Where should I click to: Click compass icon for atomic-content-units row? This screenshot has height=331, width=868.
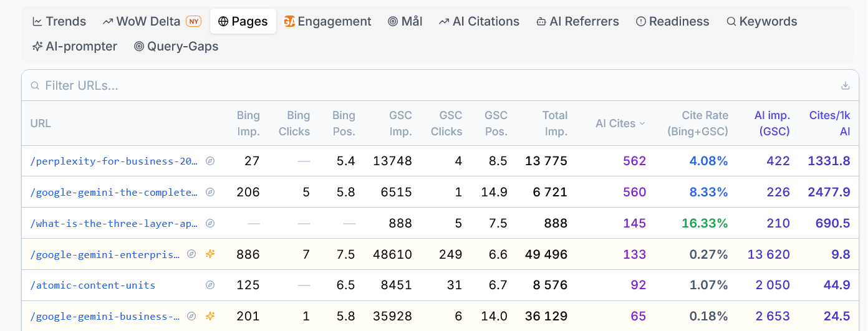(210, 285)
